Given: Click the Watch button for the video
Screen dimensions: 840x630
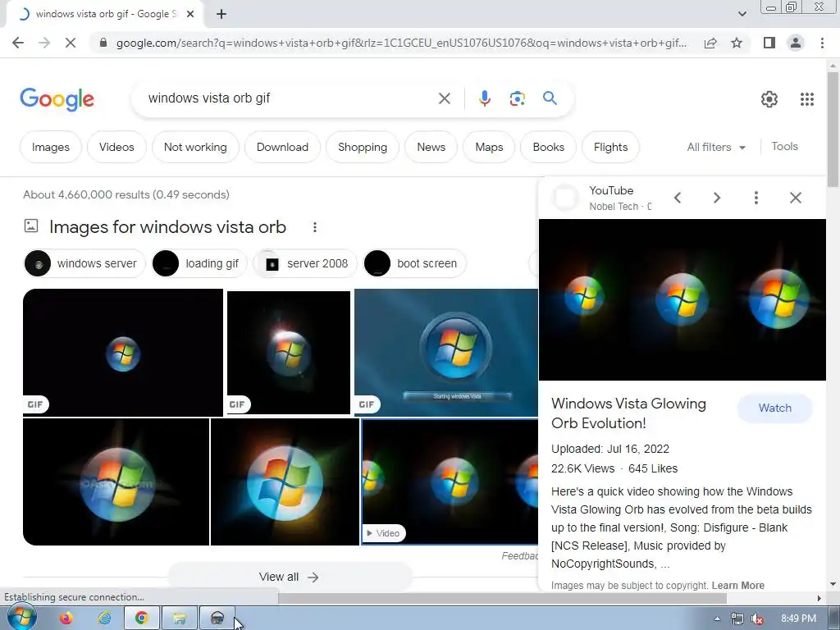Looking at the screenshot, I should tap(774, 408).
